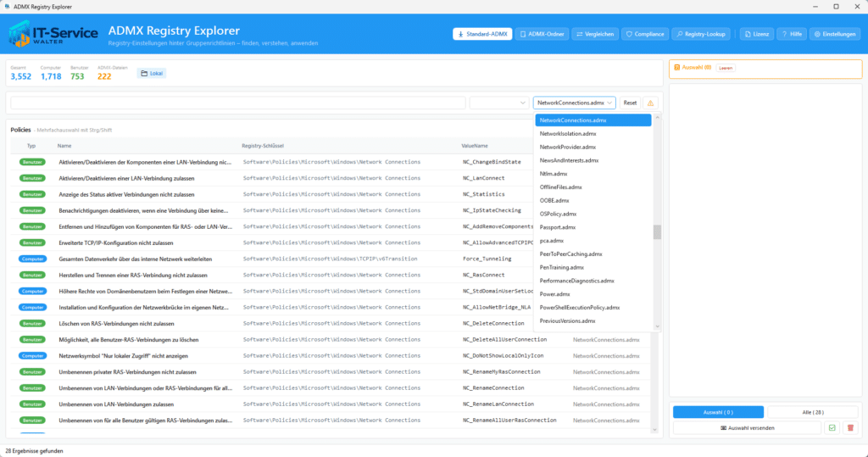This screenshot has width=868, height=457.
Task: Click the dropdown list scrollbar thumb
Action: click(x=657, y=232)
